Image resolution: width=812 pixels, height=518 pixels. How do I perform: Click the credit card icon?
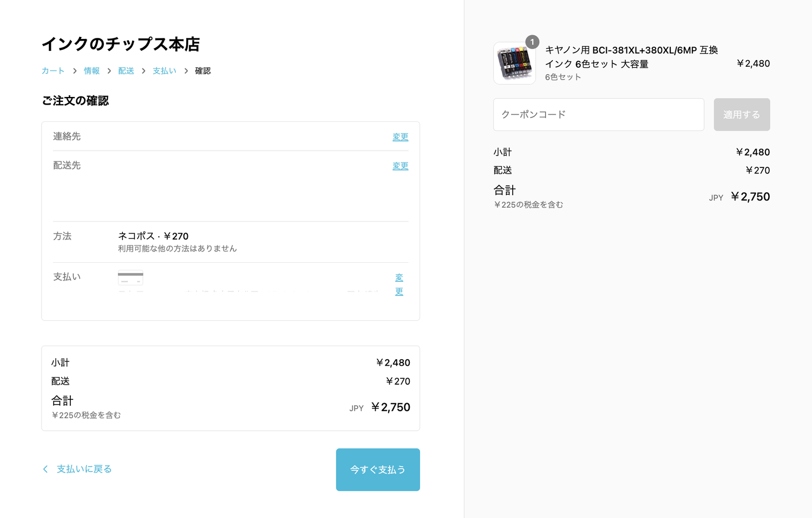pos(130,278)
